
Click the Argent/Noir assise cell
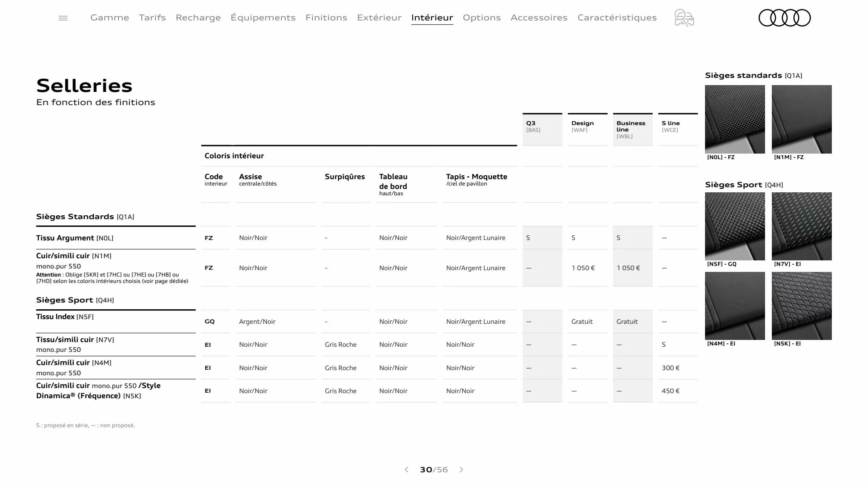coord(257,322)
